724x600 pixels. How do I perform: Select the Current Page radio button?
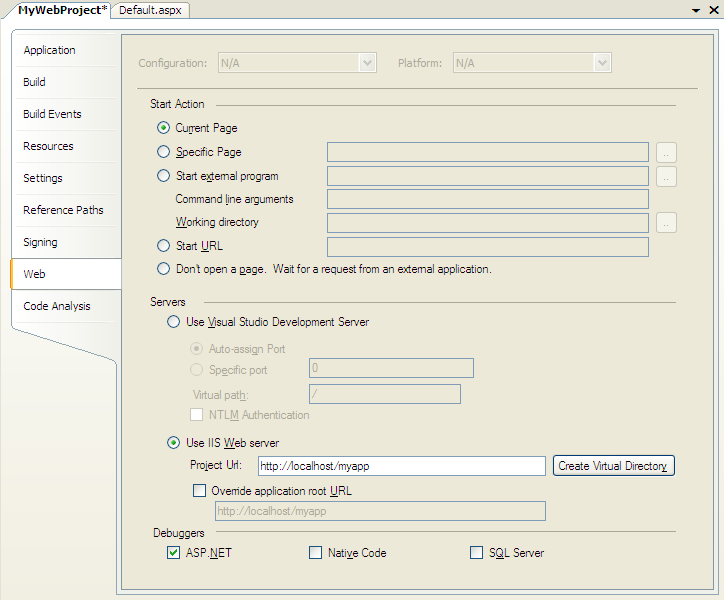click(164, 128)
